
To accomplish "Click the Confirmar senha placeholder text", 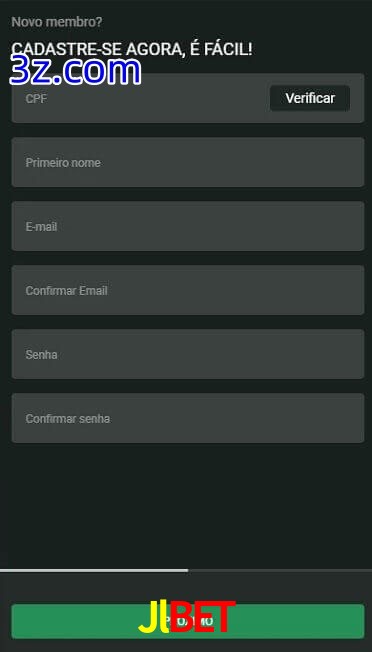I will tap(68, 419).
